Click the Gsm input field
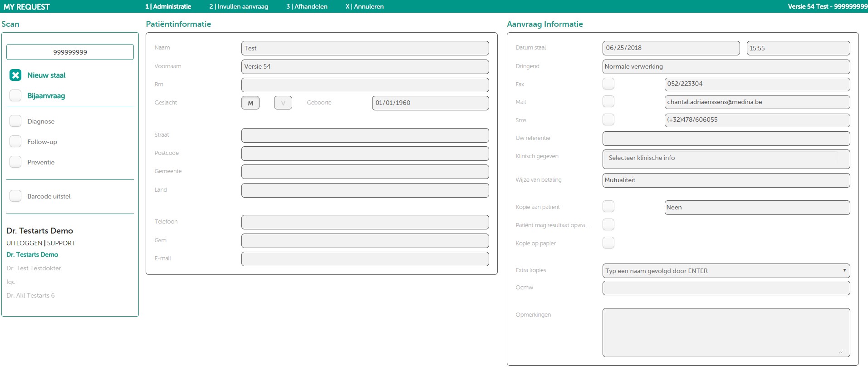Screen dimensions: 868x373 coord(365,241)
